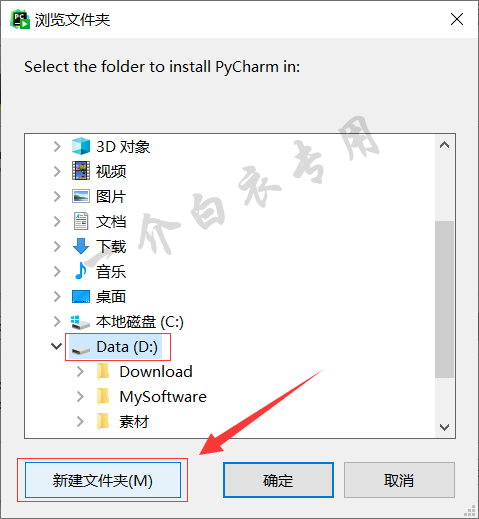Select the Data (D:) tree item

pyautogui.click(x=116, y=347)
